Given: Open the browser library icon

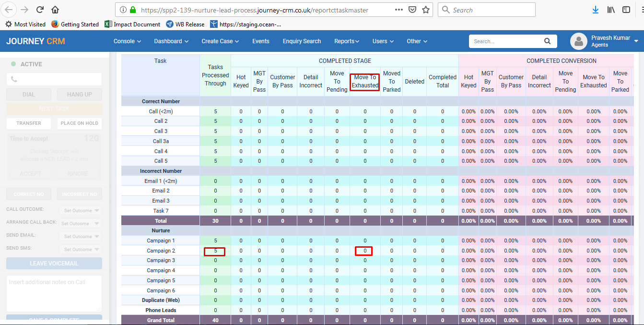Looking at the screenshot, I should tap(611, 10).
